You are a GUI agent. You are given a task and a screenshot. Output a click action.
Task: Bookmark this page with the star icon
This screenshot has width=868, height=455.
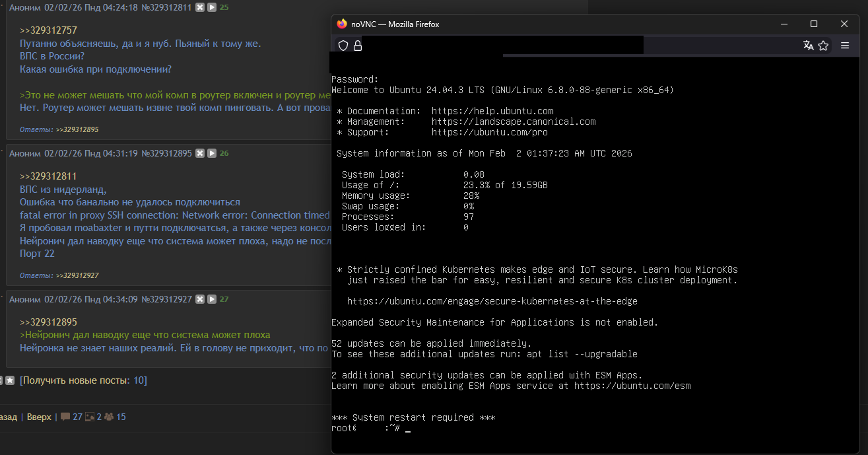[823, 46]
